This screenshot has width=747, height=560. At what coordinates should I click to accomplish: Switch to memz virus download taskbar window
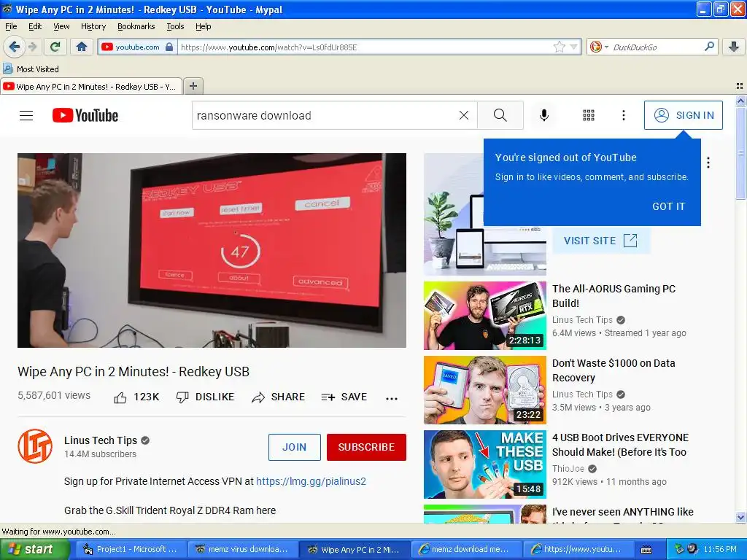[242, 550]
